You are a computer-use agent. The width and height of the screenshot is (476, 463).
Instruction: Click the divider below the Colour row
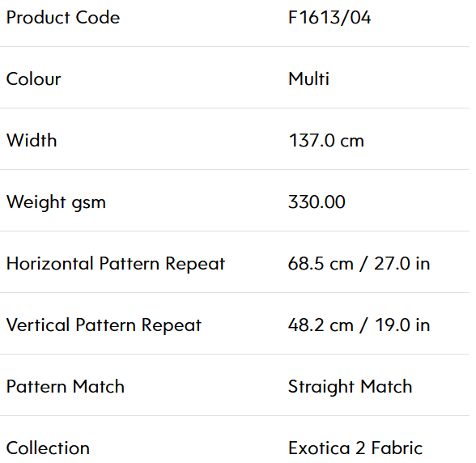[x=235, y=108]
